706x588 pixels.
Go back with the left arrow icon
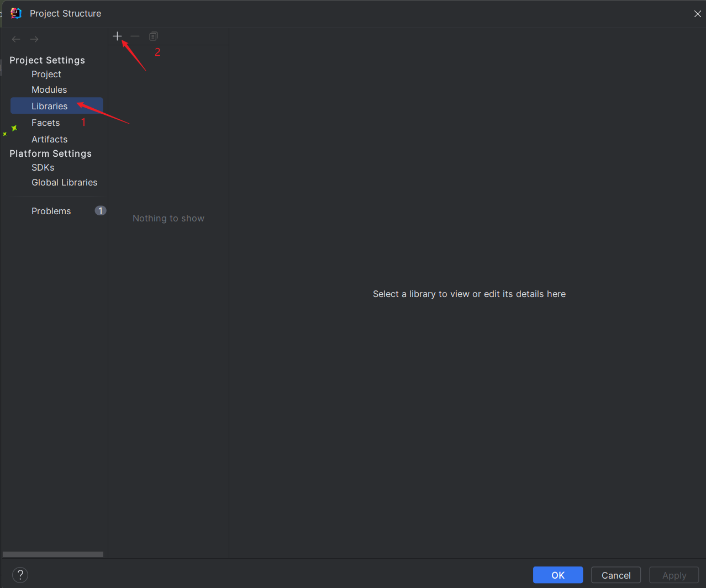pos(16,39)
